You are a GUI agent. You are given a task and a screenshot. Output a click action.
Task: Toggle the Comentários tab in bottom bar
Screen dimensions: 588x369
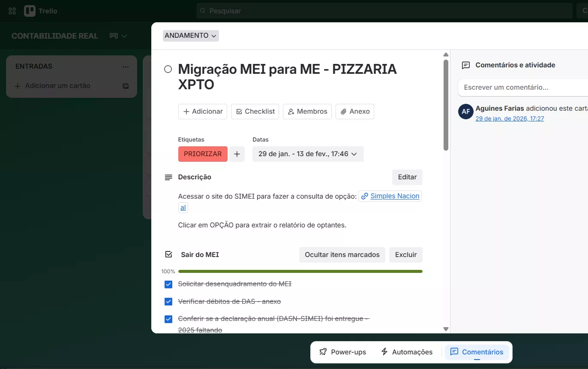pos(477,352)
